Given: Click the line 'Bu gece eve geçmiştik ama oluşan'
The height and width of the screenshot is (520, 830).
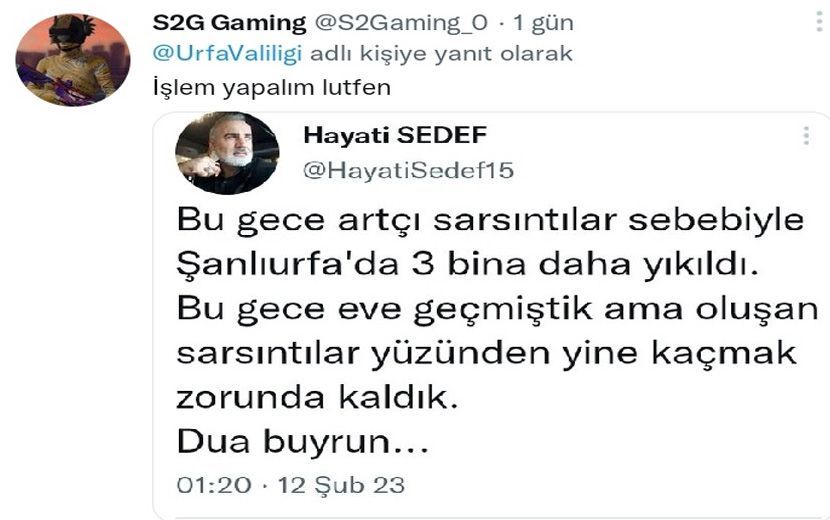Looking at the screenshot, I should pos(498,308).
